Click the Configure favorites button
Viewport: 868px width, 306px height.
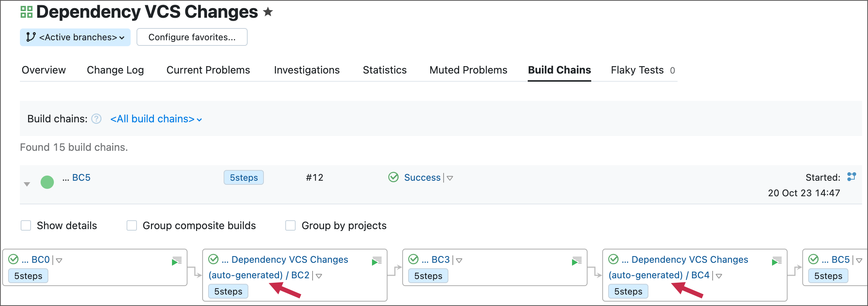point(192,37)
